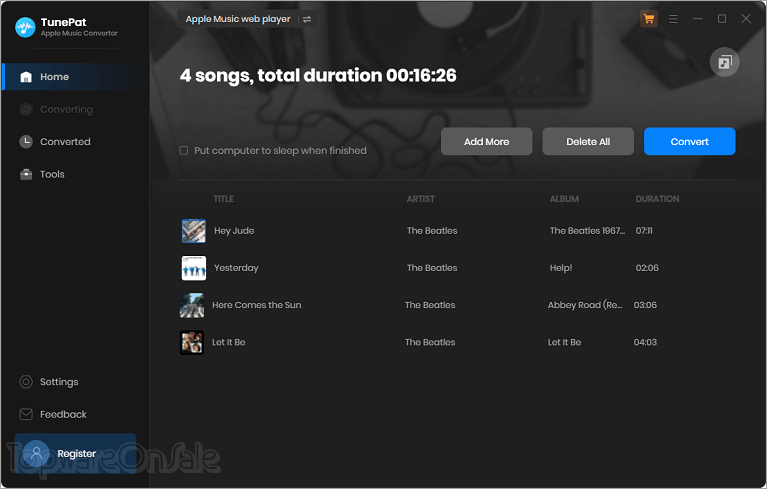This screenshot has height=489, width=767.
Task: Click the TITLE column header
Action: tap(224, 199)
